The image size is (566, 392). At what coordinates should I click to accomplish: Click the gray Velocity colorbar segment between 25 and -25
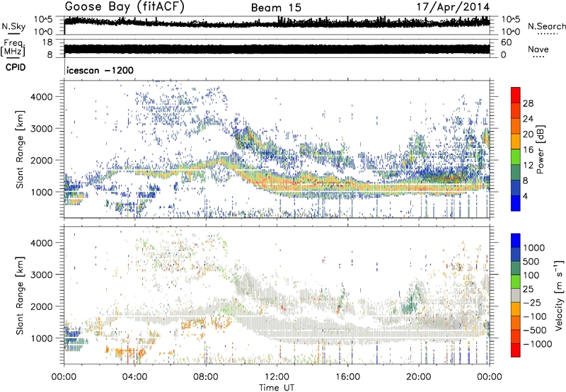click(x=516, y=295)
